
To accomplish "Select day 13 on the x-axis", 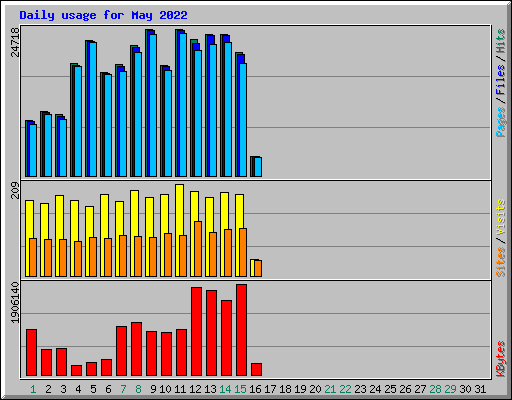I will (x=210, y=389).
